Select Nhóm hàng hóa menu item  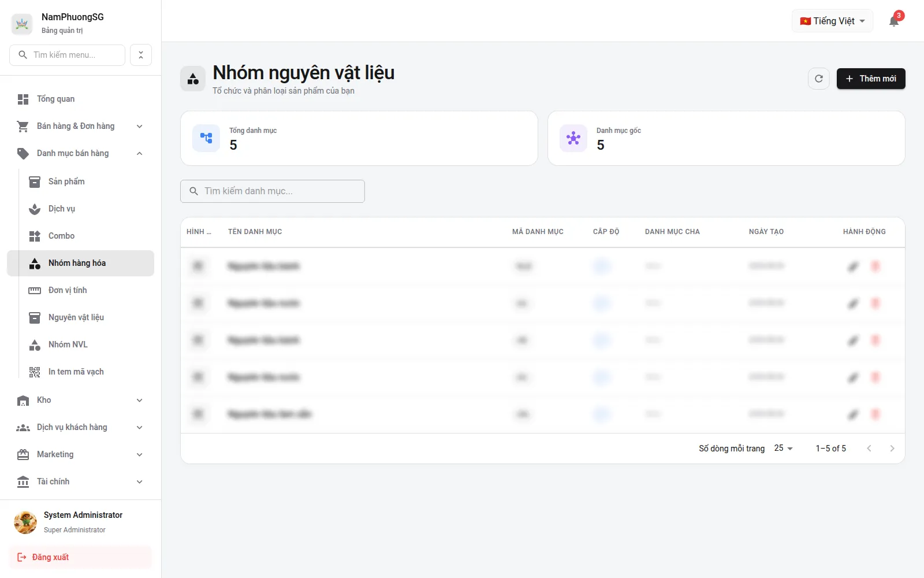(x=80, y=263)
